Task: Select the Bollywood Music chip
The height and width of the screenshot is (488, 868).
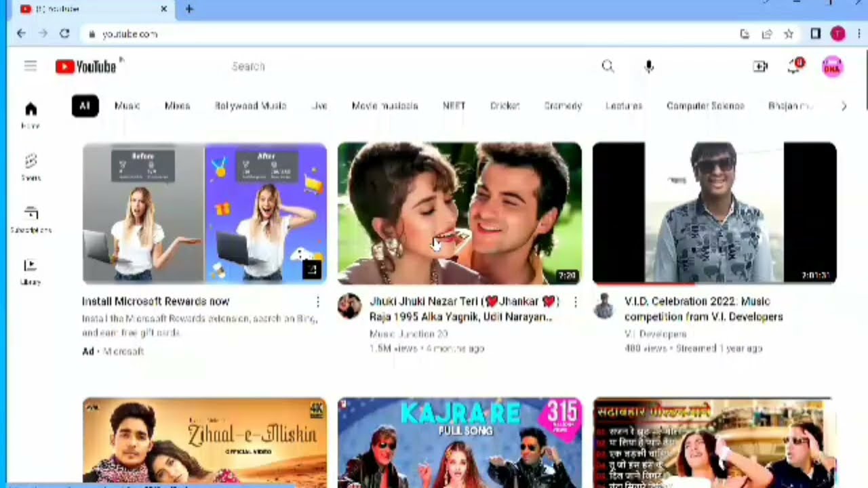Action: [x=250, y=106]
